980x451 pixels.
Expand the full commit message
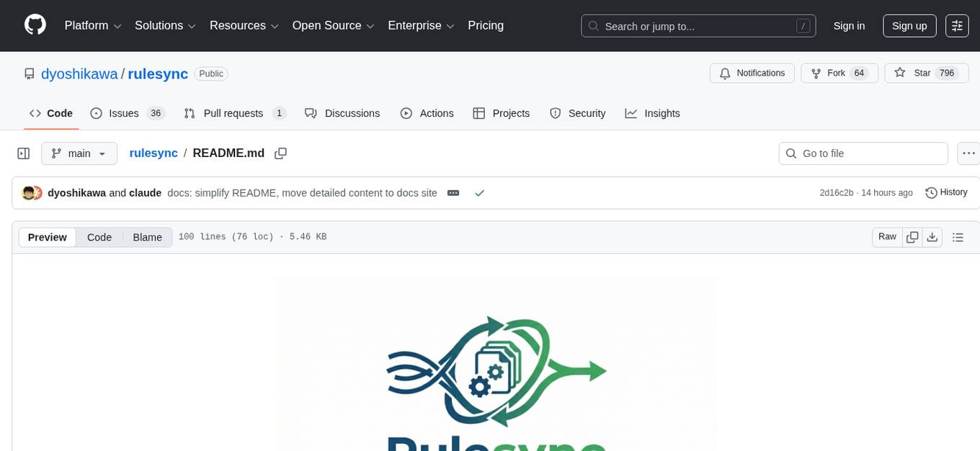point(453,192)
